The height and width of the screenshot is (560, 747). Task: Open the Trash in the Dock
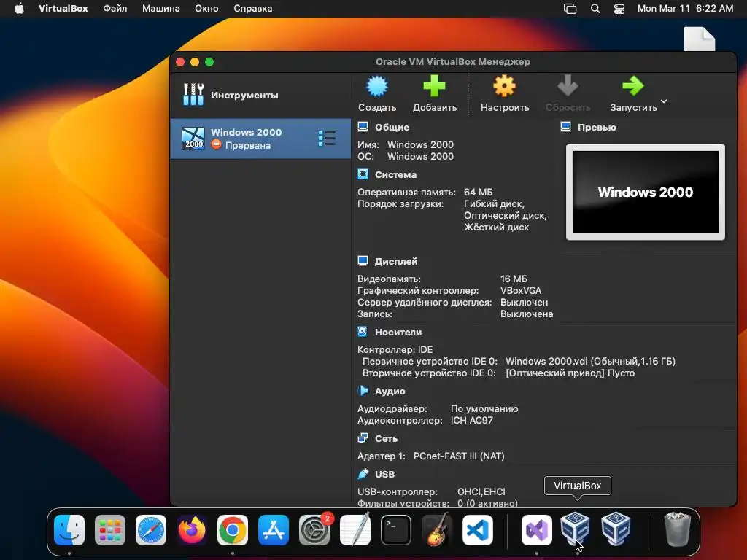coord(677,529)
